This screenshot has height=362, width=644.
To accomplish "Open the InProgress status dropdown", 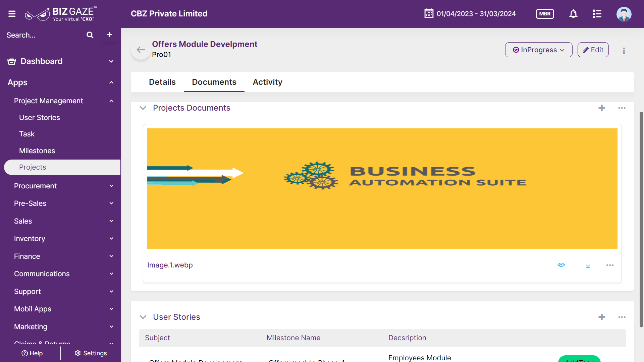I will [539, 50].
